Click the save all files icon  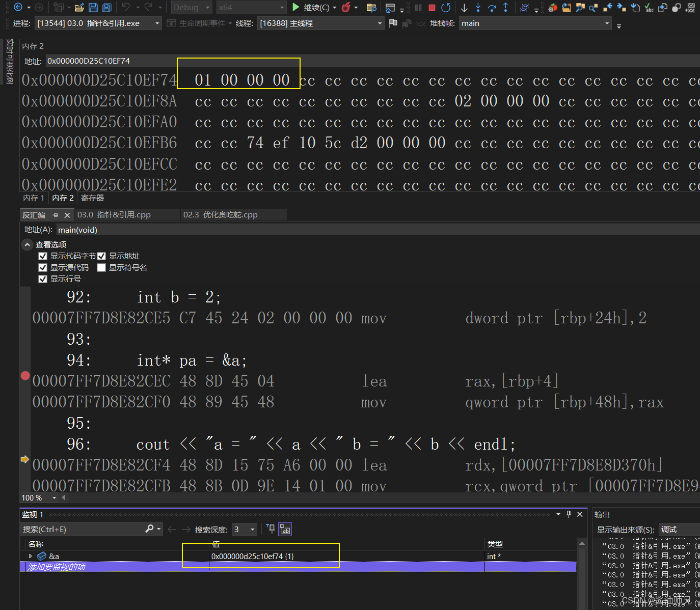107,8
